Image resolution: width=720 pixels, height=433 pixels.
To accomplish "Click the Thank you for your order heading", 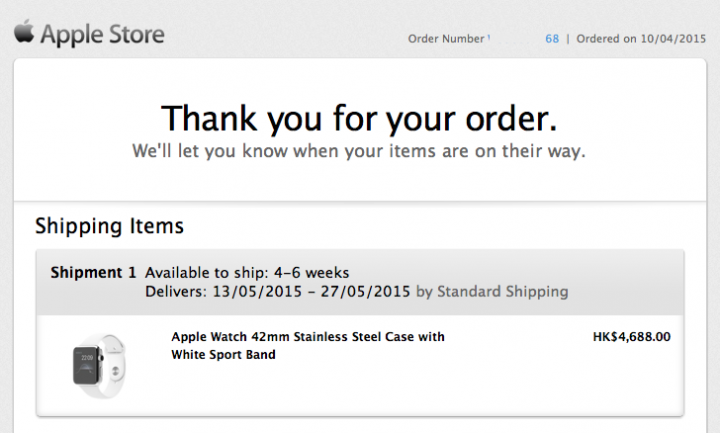I will [359, 118].
